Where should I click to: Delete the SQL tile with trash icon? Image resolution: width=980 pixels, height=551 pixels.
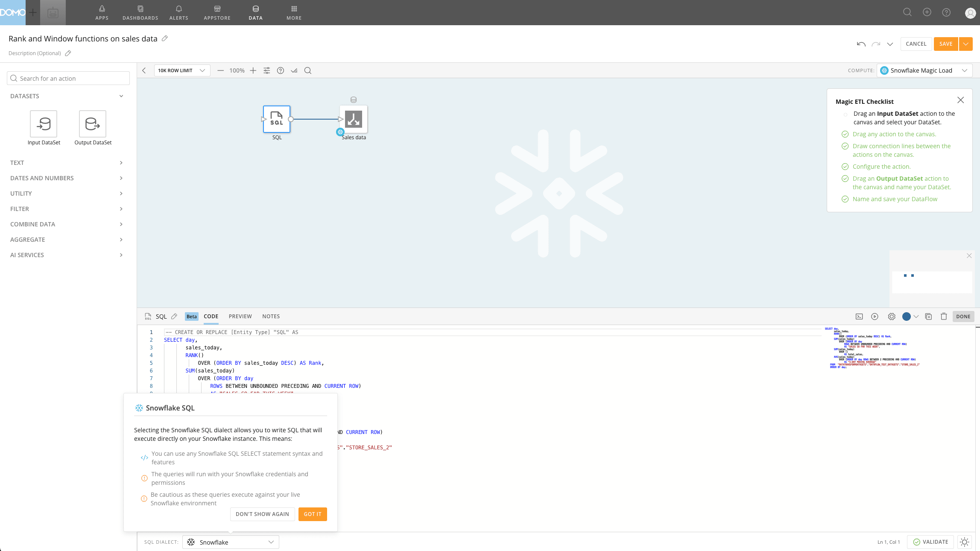[x=944, y=317]
